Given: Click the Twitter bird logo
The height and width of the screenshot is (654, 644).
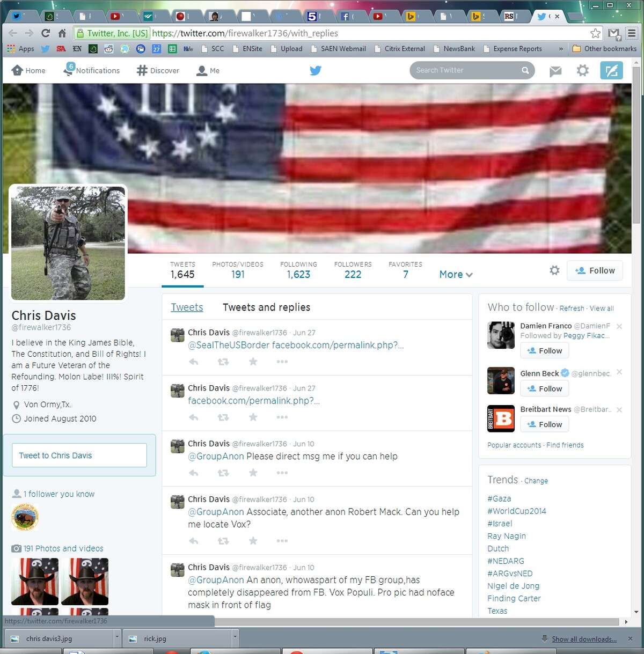Looking at the screenshot, I should [x=315, y=70].
